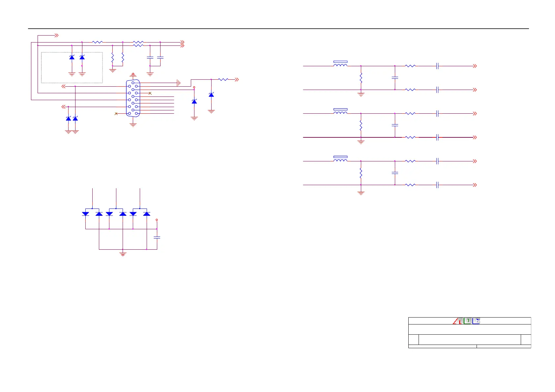Select the sideways ground symbol beside connector
The height and width of the screenshot is (392, 555).
pyautogui.click(x=179, y=83)
